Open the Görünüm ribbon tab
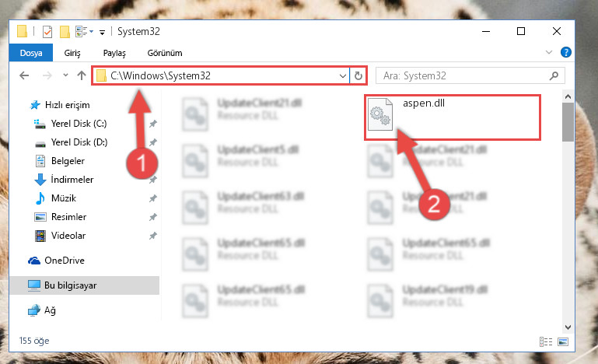 165,53
